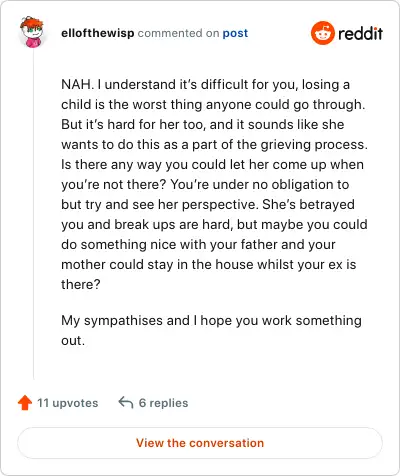400x476 pixels.
Task: Click the "reddit" wordmark text
Action: point(360,33)
